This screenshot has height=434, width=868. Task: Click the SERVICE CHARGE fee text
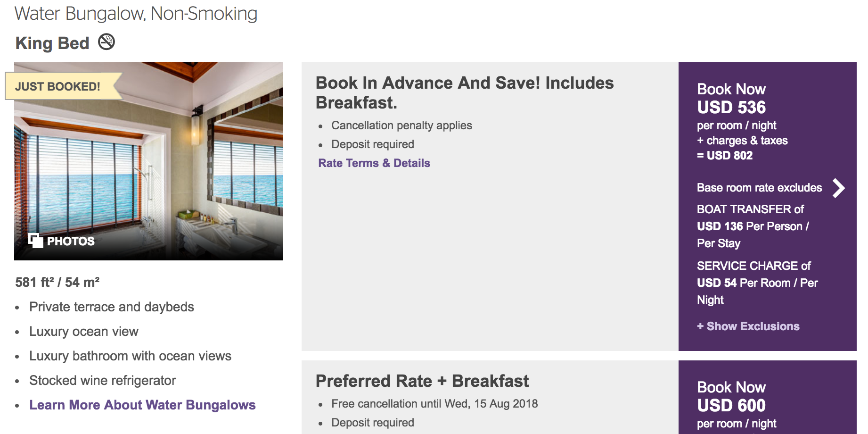coord(757,283)
